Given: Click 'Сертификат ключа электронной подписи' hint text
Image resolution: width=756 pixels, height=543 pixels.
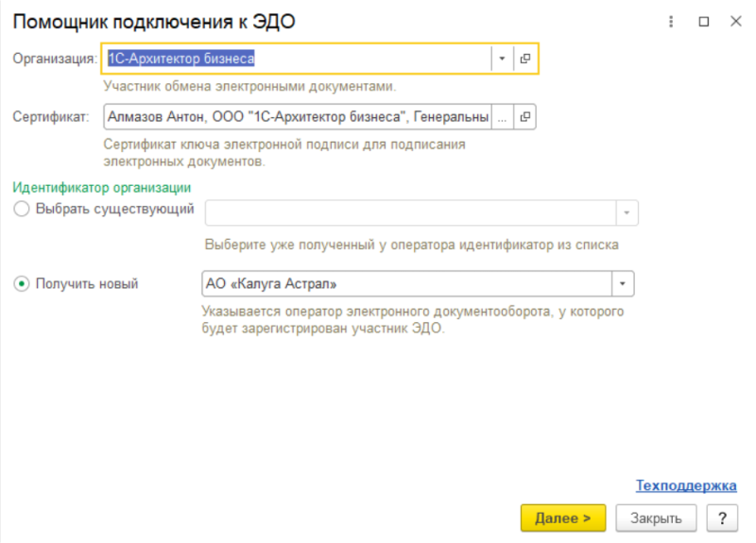Looking at the screenshot, I should click(284, 153).
